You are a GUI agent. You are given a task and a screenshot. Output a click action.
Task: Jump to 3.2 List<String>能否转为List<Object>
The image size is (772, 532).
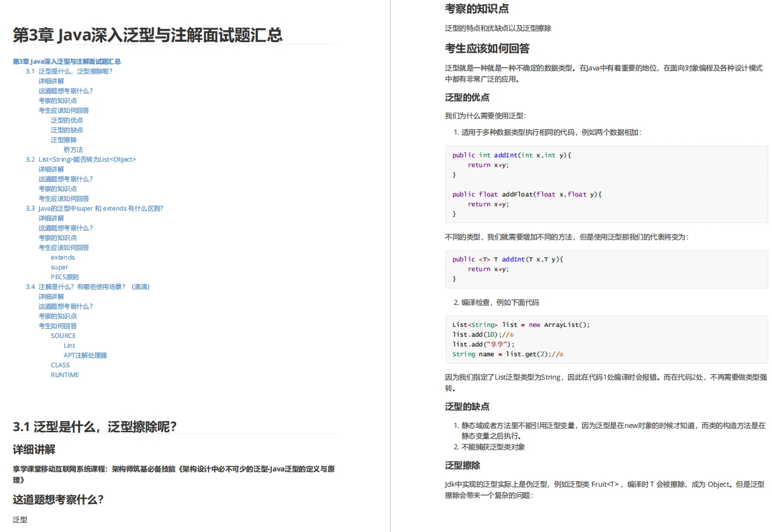tap(81, 159)
